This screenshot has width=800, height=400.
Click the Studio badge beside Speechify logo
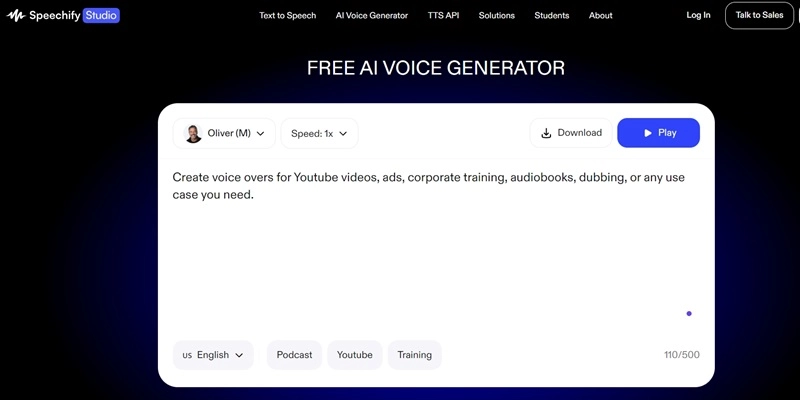[99, 16]
